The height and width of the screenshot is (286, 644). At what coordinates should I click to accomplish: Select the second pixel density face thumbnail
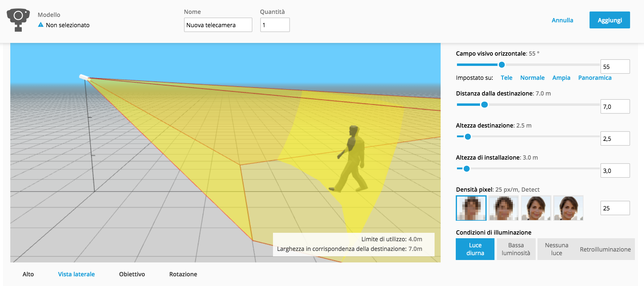[x=503, y=208]
